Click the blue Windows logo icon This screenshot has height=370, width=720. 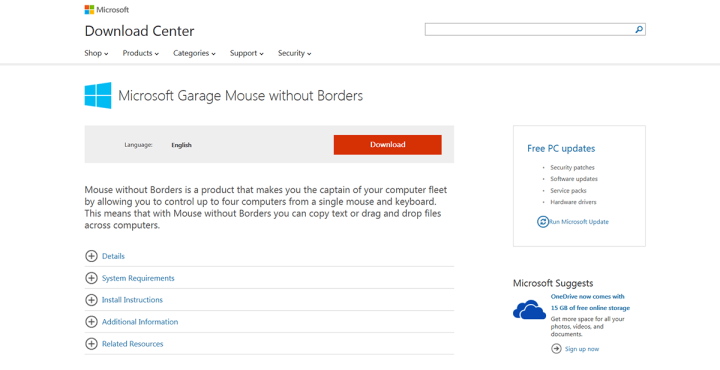[x=98, y=95]
